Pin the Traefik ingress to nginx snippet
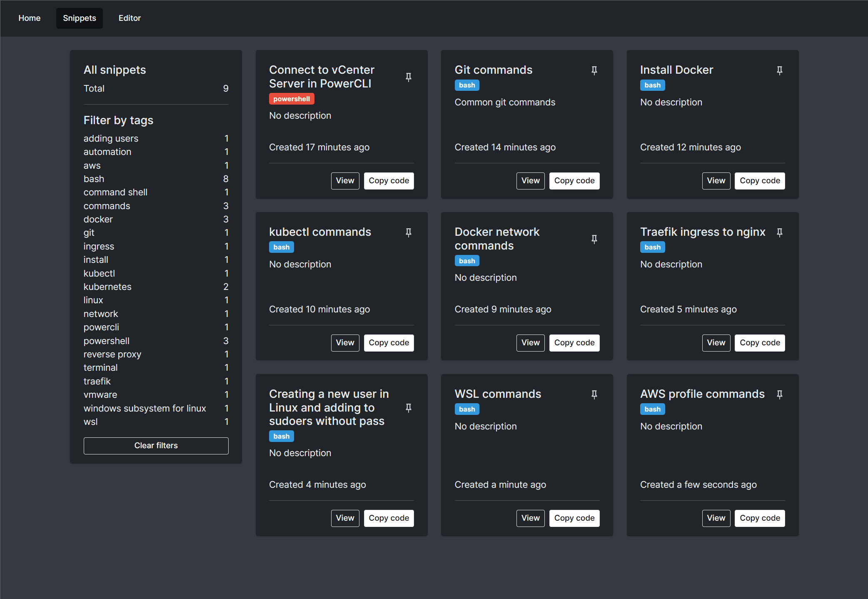 (x=779, y=232)
